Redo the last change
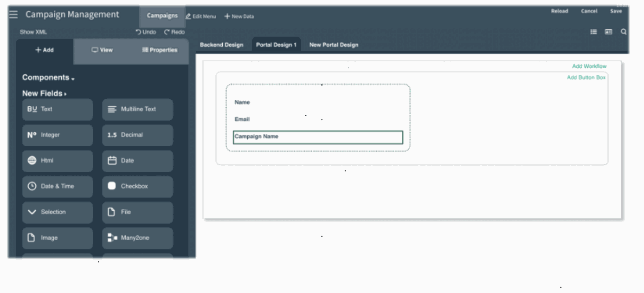Image resolution: width=644 pixels, height=293 pixels. (174, 32)
